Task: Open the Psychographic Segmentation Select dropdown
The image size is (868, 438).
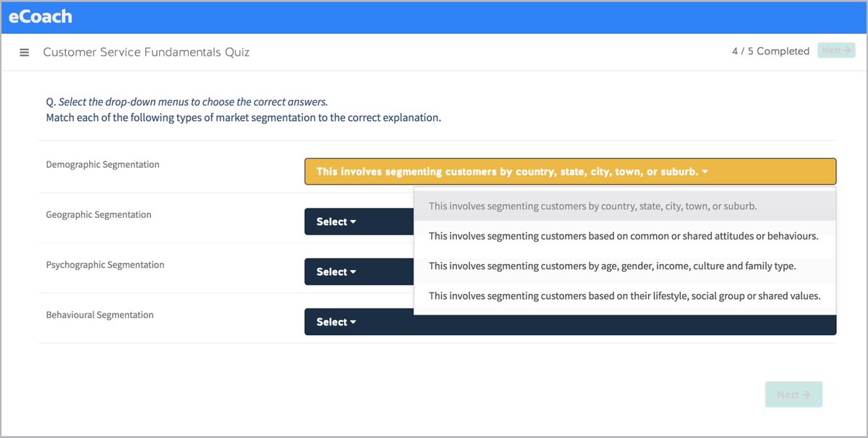Action: coord(359,271)
